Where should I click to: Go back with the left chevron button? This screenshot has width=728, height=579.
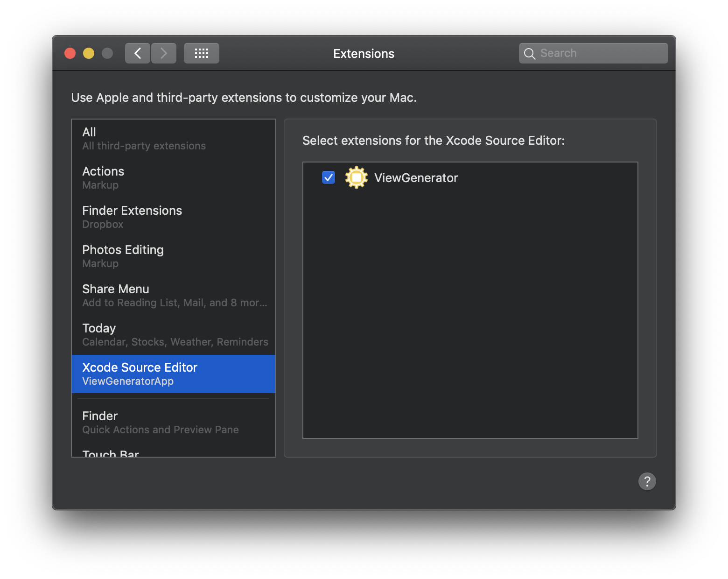pyautogui.click(x=138, y=53)
